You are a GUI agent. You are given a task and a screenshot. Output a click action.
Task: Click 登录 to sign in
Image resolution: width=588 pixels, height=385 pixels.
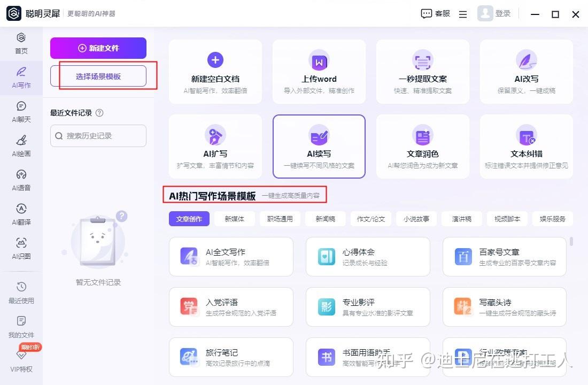[x=494, y=14]
